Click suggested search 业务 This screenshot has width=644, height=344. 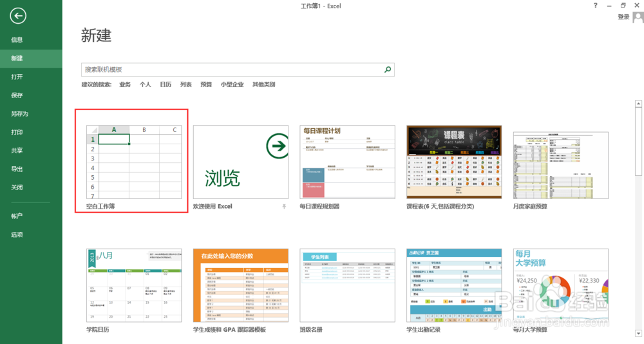pos(125,84)
